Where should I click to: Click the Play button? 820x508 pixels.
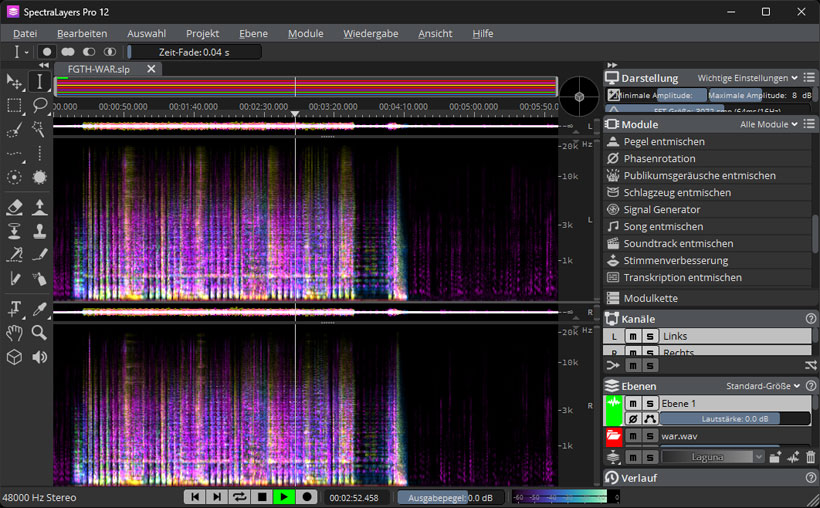(x=284, y=497)
